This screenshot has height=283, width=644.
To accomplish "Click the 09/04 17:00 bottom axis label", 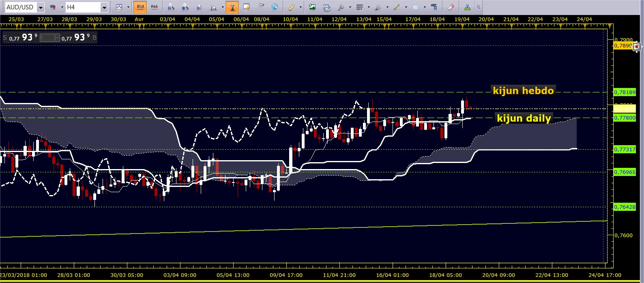I will [x=286, y=275].
